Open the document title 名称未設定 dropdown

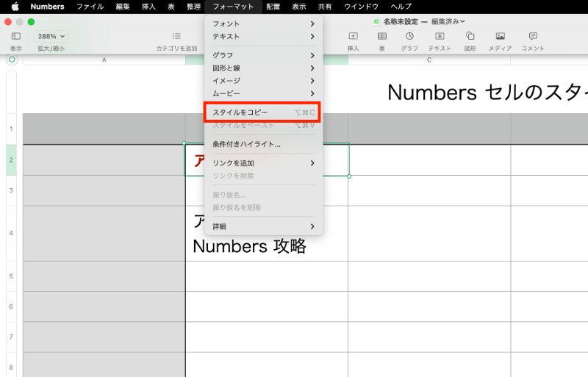tap(424, 22)
